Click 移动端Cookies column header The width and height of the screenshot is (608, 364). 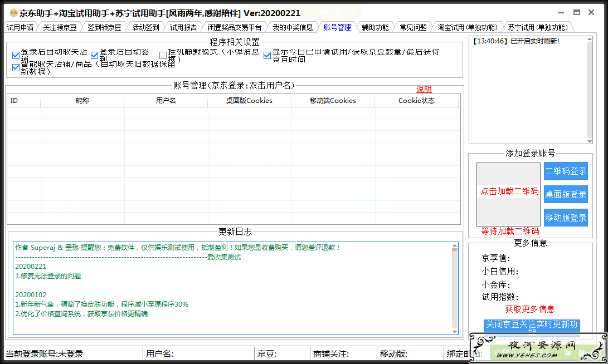[x=333, y=101]
